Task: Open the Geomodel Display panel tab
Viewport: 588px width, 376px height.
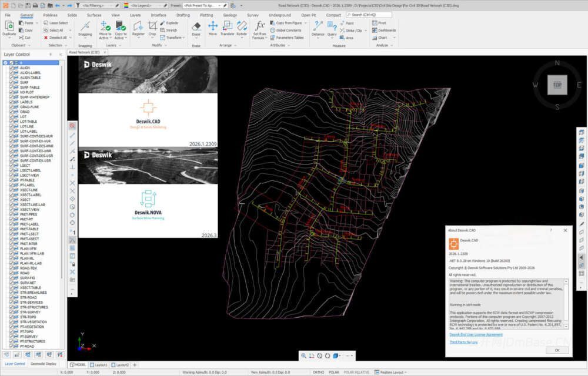Action: coord(44,364)
